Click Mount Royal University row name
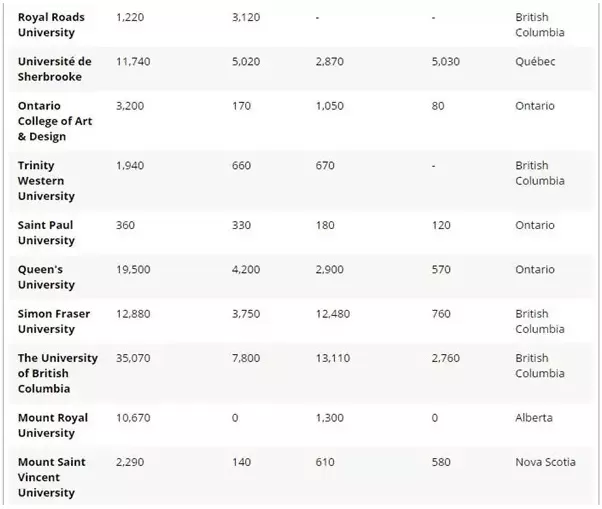 point(53,425)
